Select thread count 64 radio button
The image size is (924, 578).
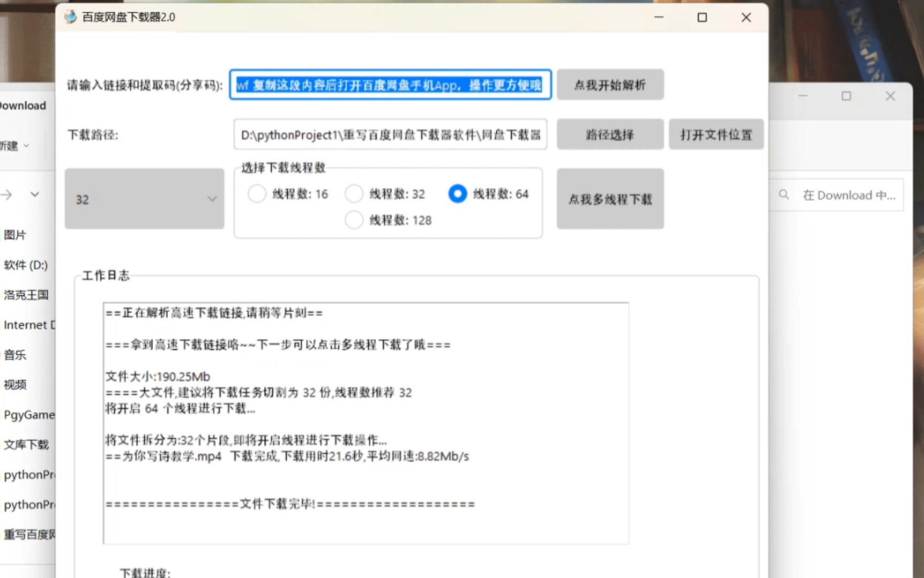[x=457, y=194]
